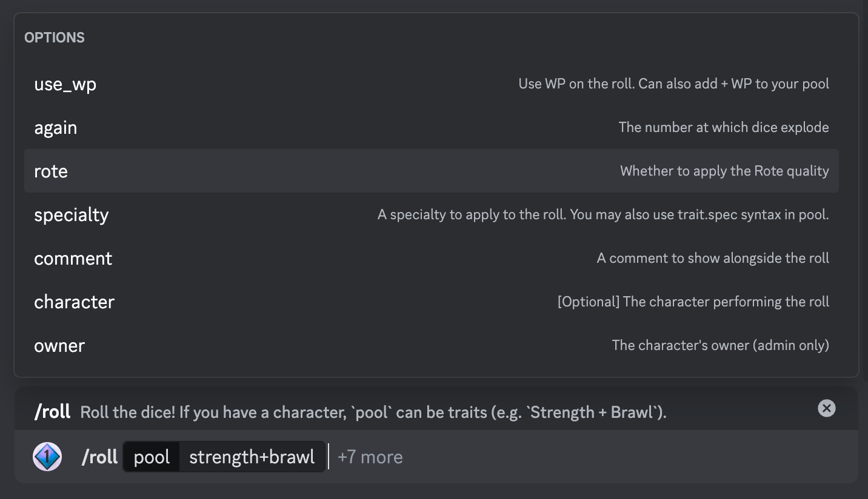
Task: Click the description "The number at which dice explode"
Action: (724, 127)
